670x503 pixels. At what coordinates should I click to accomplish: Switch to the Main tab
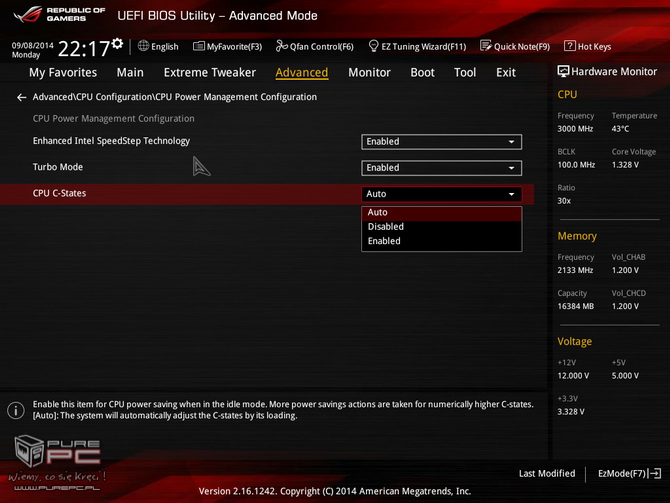point(130,73)
